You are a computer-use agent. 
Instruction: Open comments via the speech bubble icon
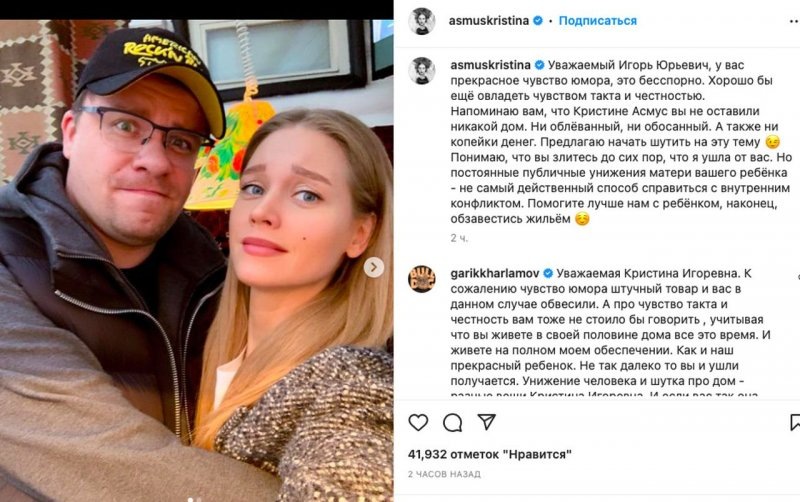pos(453,422)
